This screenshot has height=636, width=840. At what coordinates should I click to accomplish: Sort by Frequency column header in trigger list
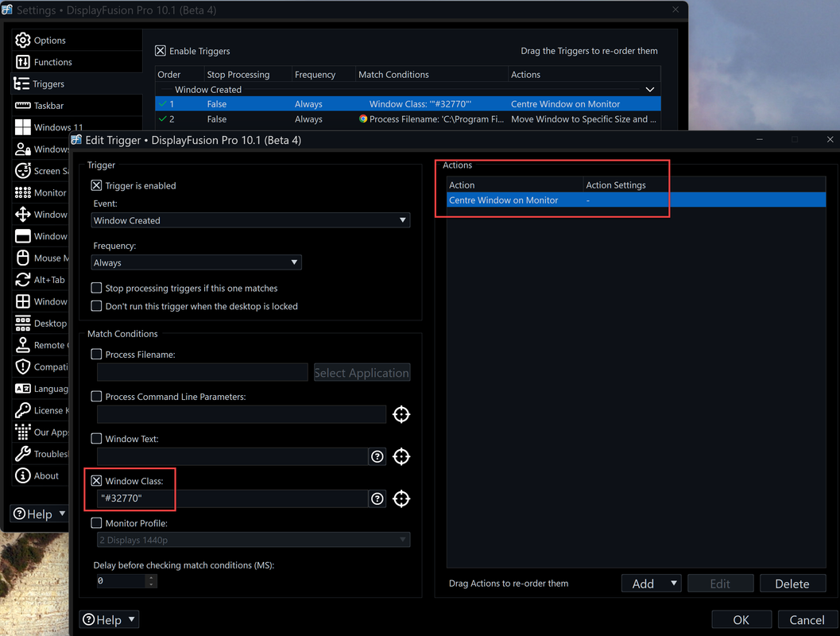324,75
